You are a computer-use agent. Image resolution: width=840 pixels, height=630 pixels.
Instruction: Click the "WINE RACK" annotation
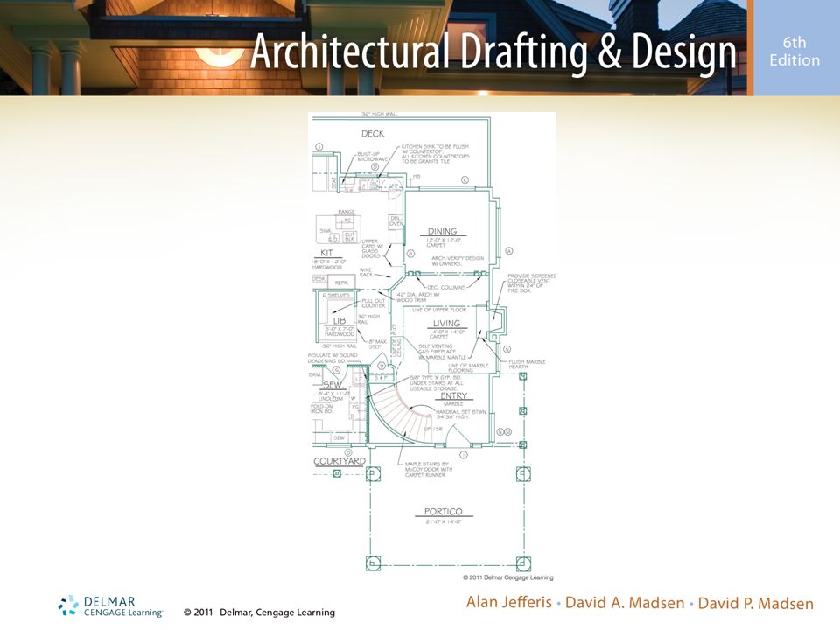tap(366, 273)
